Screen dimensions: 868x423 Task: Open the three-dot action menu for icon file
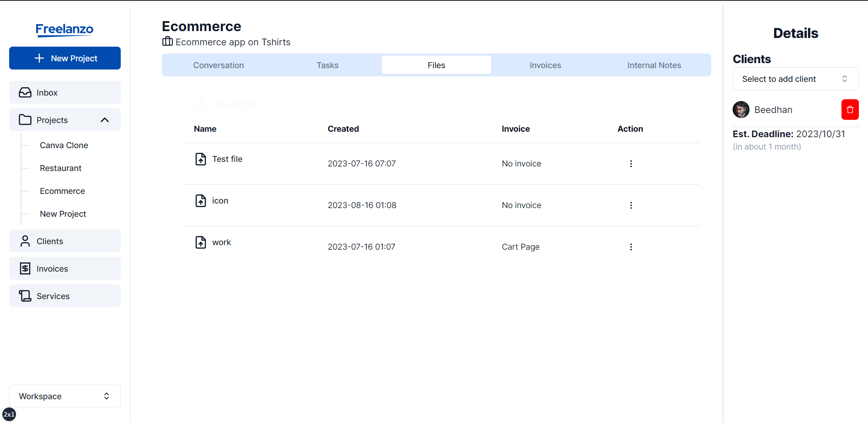631,205
